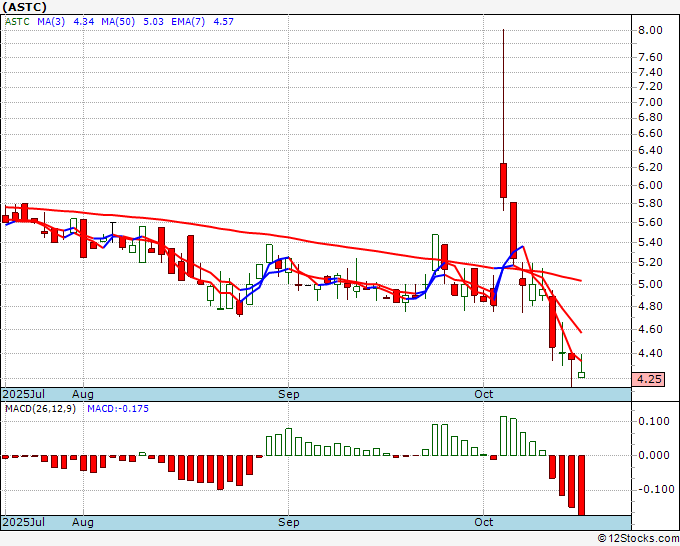
Task: Click the 2025Jul label on price chart axis
Action: (24, 394)
